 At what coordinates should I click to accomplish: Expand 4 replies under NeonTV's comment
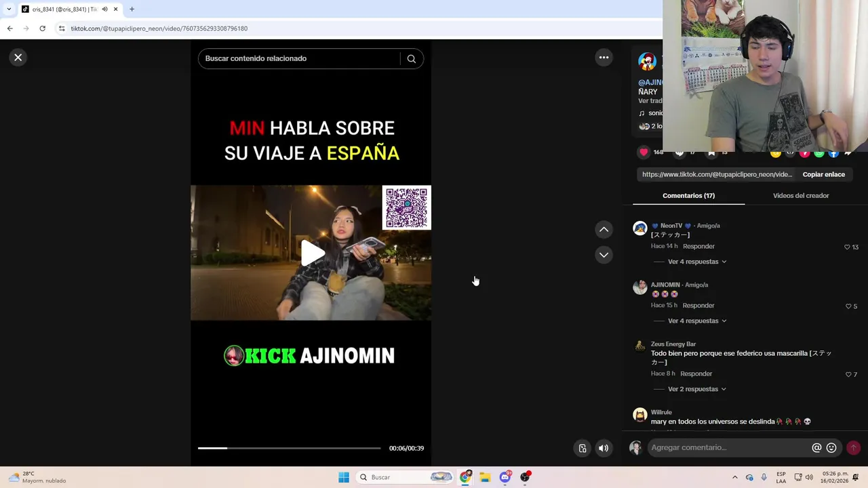click(x=696, y=262)
